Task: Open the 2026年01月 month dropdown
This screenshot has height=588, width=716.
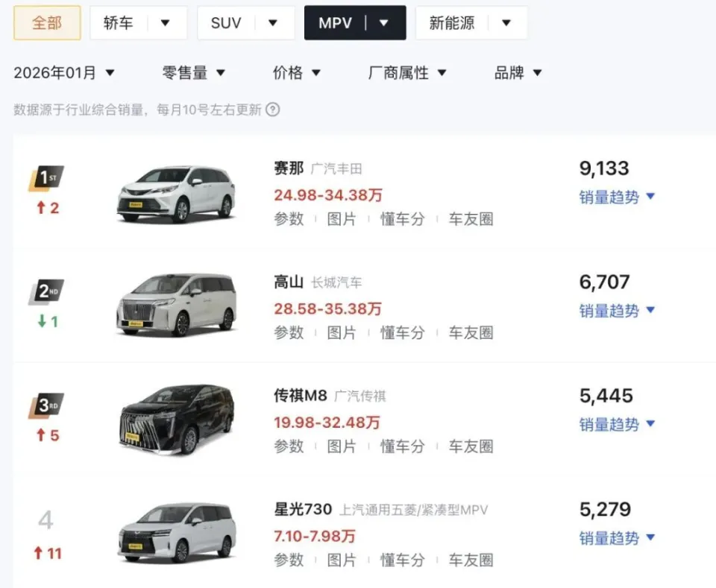Action: (x=66, y=72)
